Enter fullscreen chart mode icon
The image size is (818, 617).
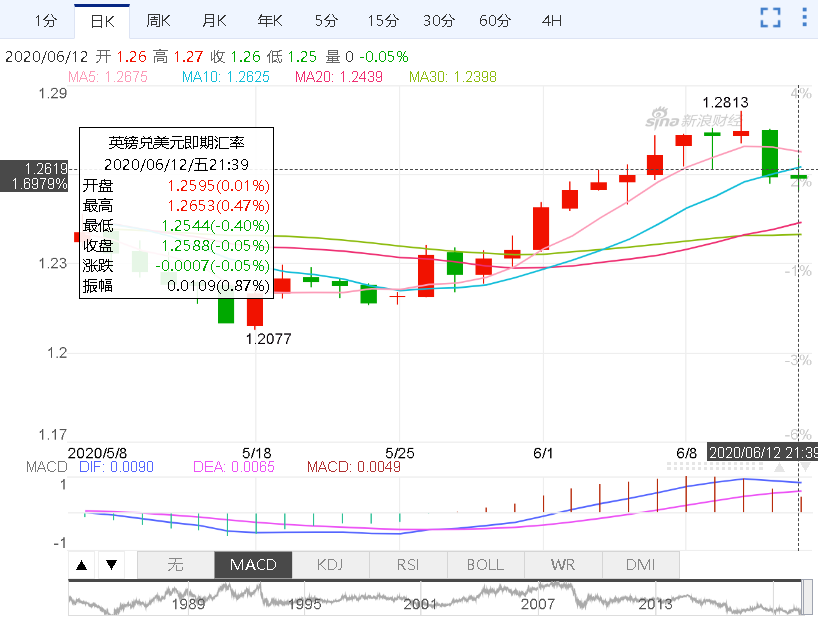pyautogui.click(x=770, y=18)
